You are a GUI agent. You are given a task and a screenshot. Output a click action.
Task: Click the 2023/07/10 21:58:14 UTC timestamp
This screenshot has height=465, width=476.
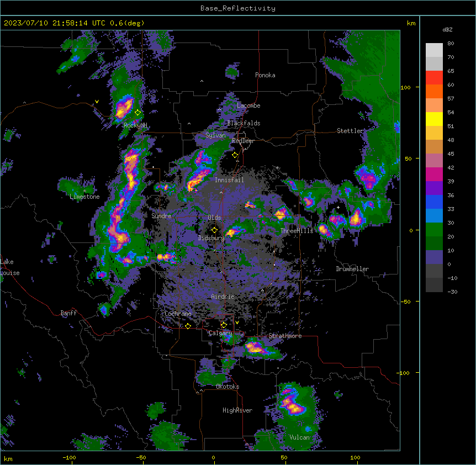55,23
